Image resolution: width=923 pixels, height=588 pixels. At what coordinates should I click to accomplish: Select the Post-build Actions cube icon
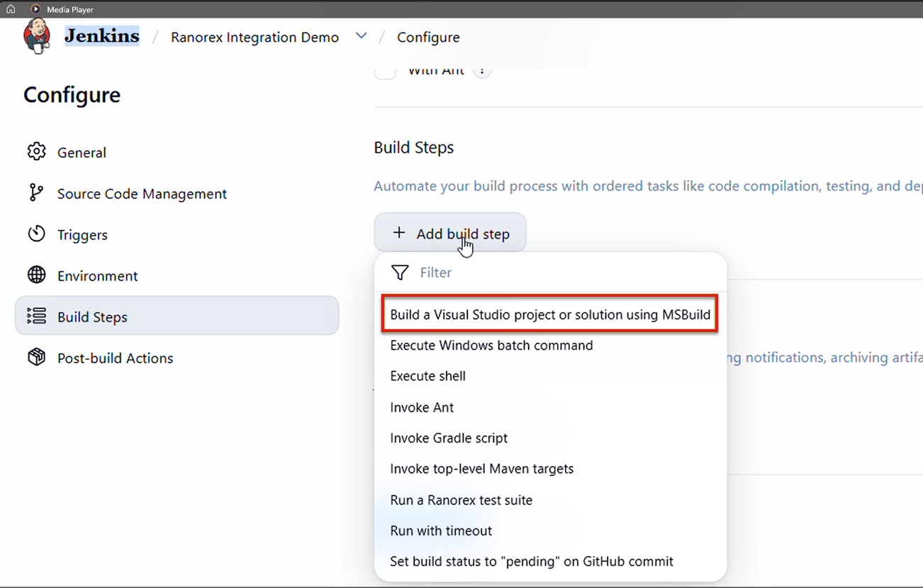tap(36, 357)
